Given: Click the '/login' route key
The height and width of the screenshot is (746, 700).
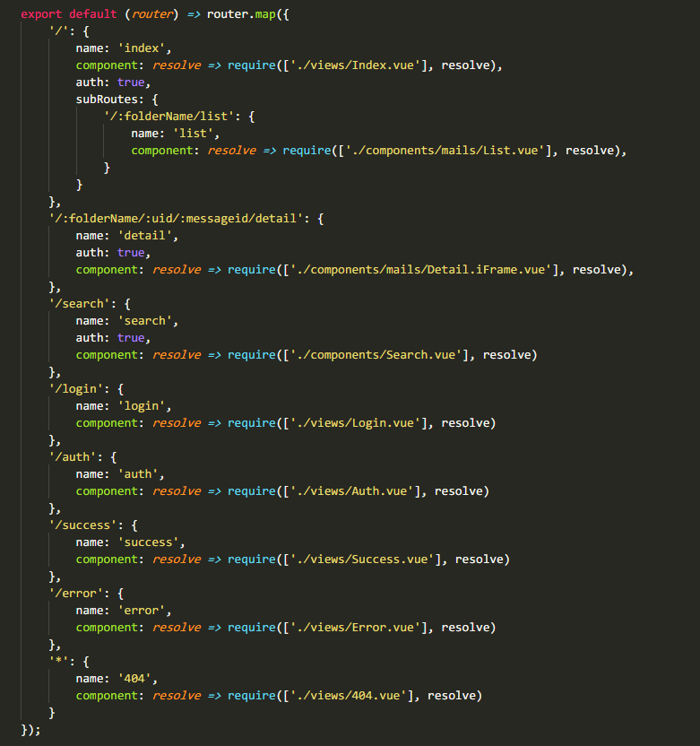Looking at the screenshot, I should 76,389.
